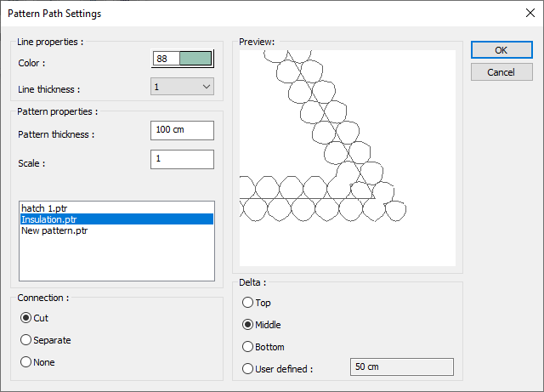Select the Separate connection option
The height and width of the screenshot is (392, 544).
coord(26,340)
